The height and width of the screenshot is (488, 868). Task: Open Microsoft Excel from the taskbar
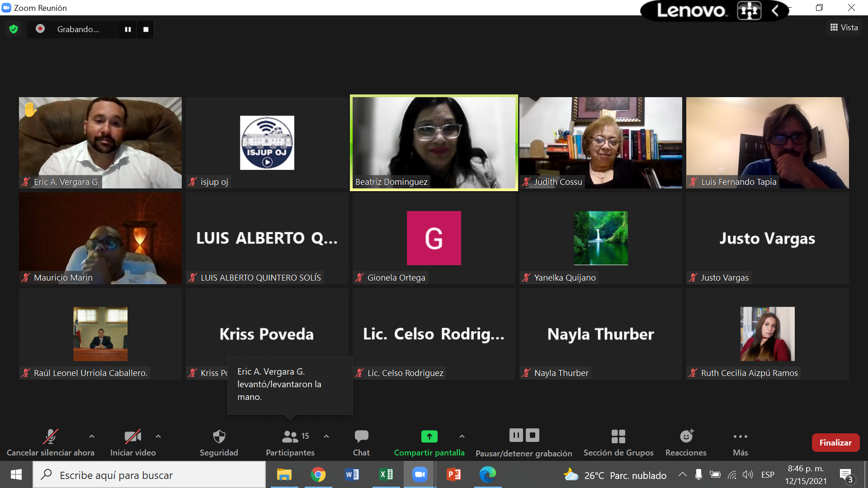(386, 475)
